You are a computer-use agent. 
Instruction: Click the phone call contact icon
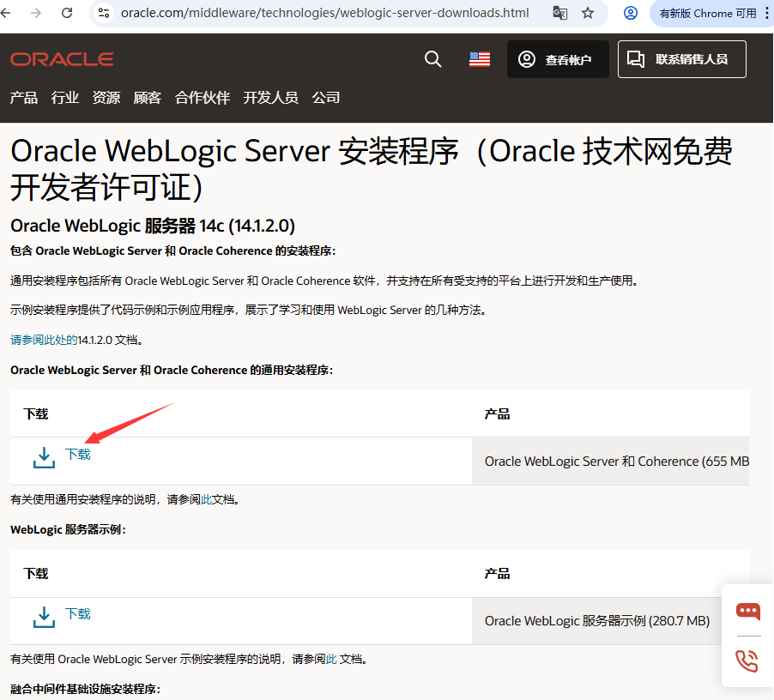(x=747, y=661)
